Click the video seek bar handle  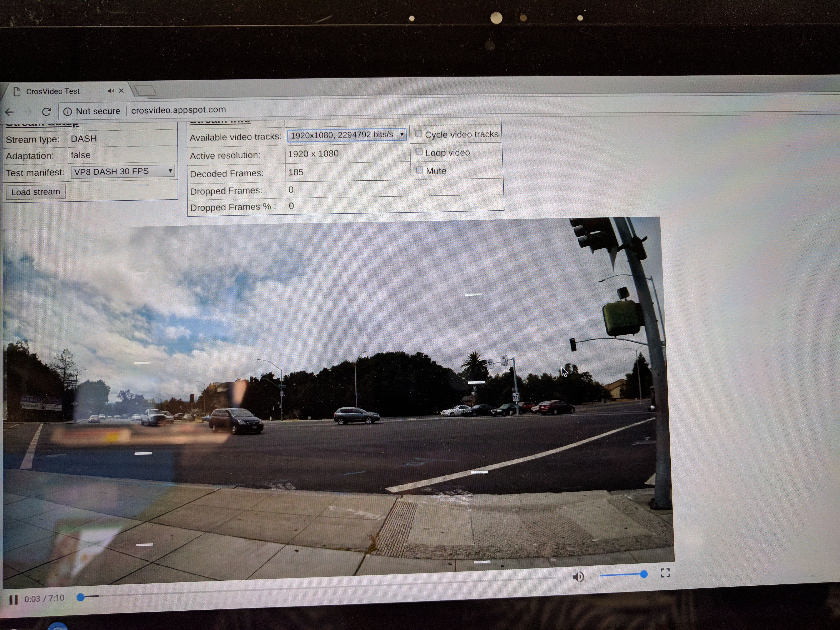[80, 597]
